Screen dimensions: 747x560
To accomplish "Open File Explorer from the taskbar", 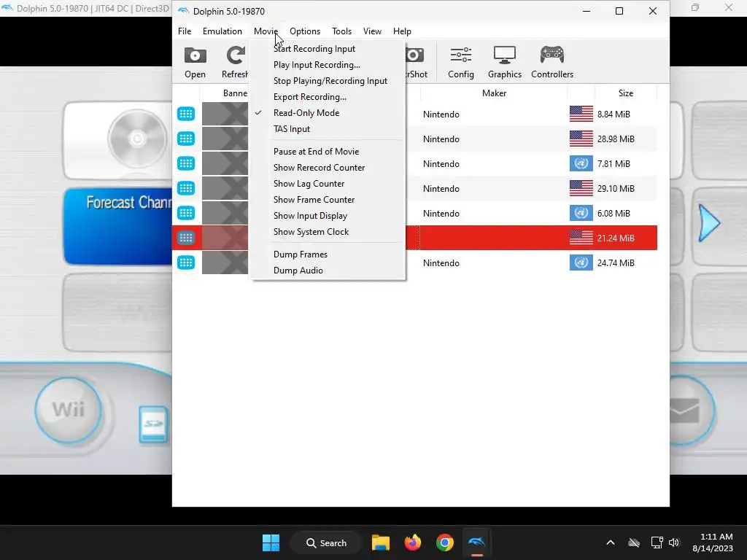I will (x=381, y=542).
